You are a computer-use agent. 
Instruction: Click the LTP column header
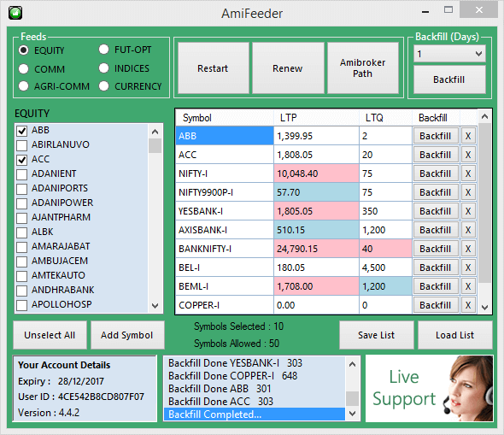pyautogui.click(x=316, y=118)
